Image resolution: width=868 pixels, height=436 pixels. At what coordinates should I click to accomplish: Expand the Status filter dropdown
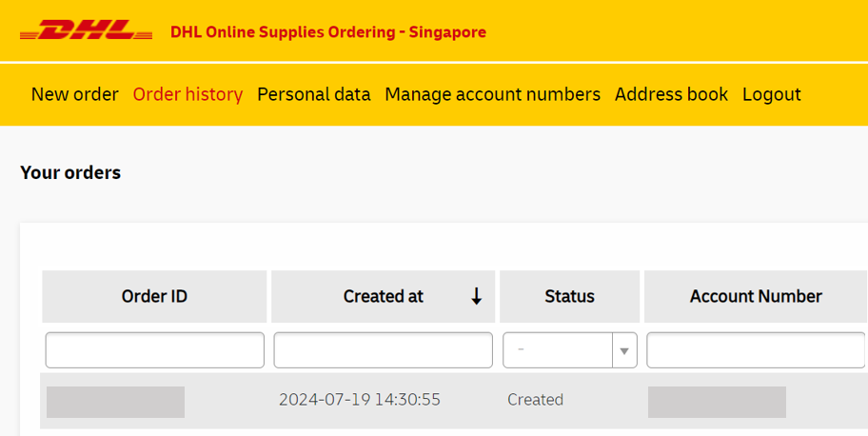click(623, 350)
